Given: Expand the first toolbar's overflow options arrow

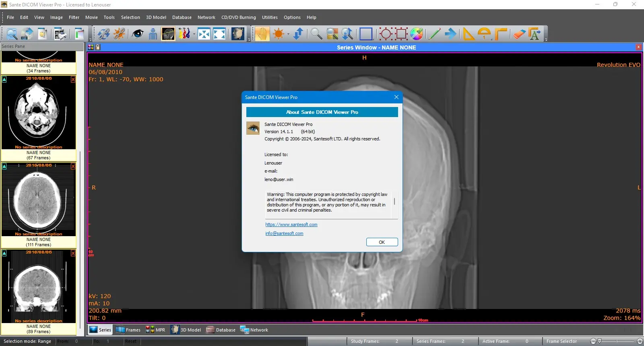Looking at the screenshot, I should pos(90,40).
